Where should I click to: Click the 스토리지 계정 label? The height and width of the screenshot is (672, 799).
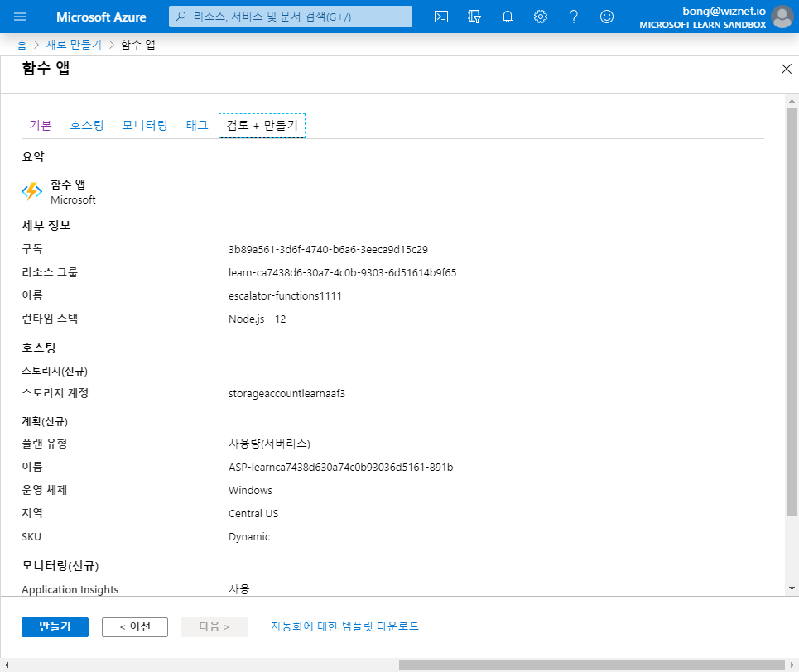coord(55,393)
